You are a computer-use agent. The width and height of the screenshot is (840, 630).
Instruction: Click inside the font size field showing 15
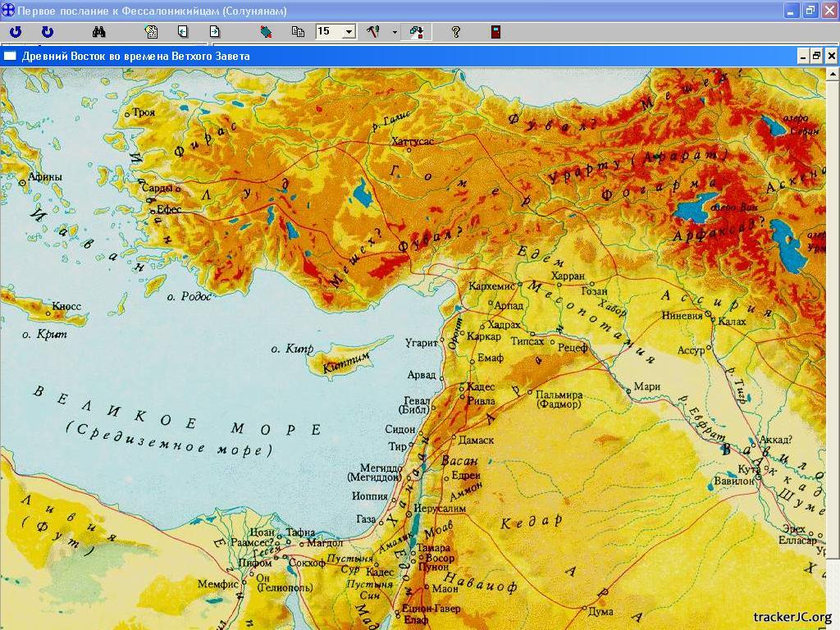tap(327, 32)
